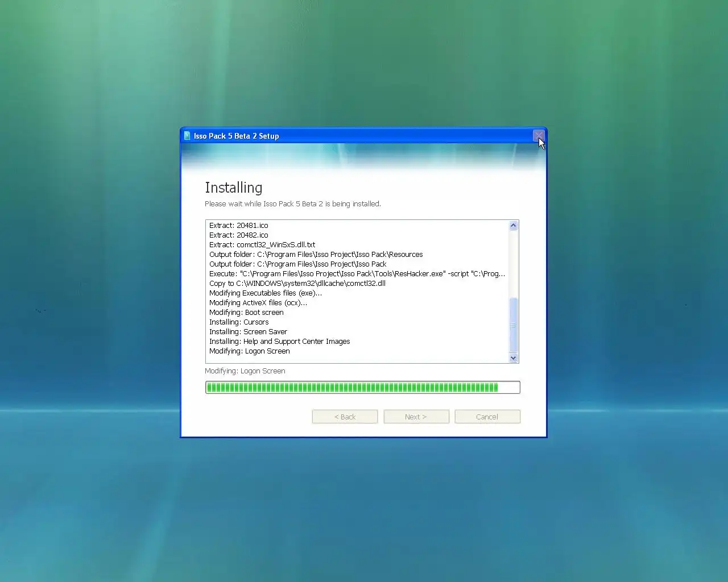
Task: Click the Isso Pack setup title bar icon
Action: [x=187, y=136]
